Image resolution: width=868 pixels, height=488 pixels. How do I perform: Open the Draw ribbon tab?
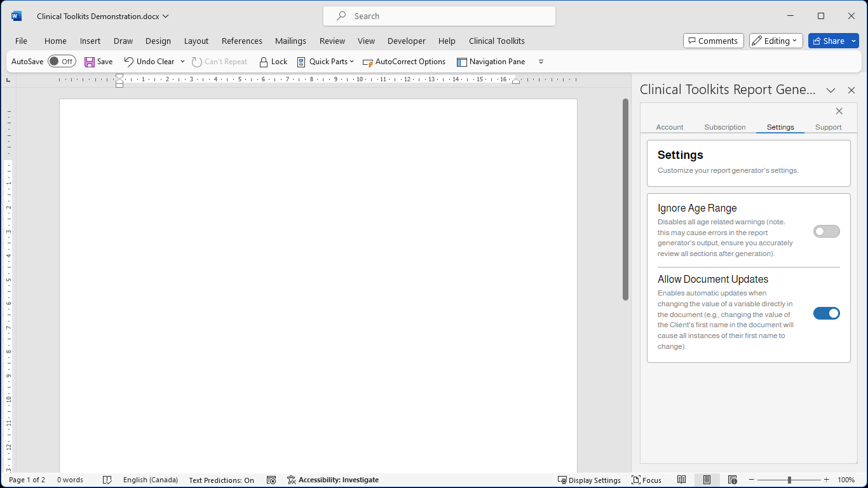tap(123, 41)
